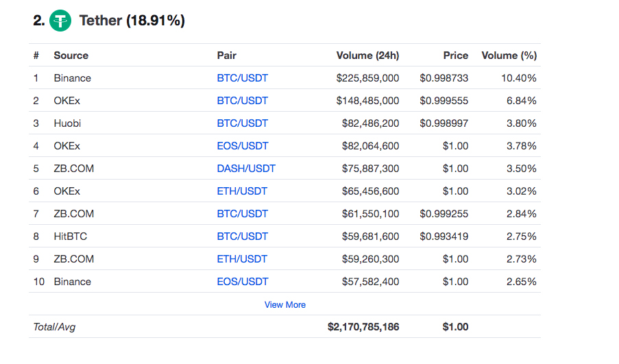
Task: Click the 2.73% volume percentage
Action: (x=522, y=259)
